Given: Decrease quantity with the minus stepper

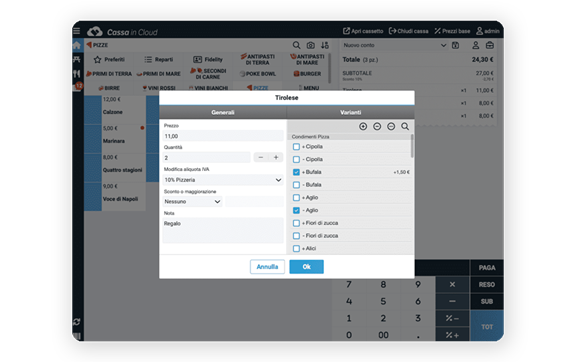Looking at the screenshot, I should coord(261,158).
